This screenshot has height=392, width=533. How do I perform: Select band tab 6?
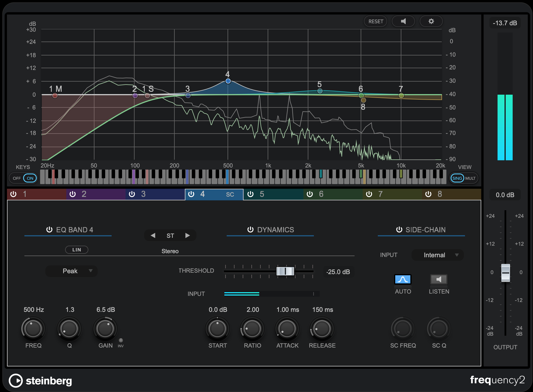tap(333, 194)
